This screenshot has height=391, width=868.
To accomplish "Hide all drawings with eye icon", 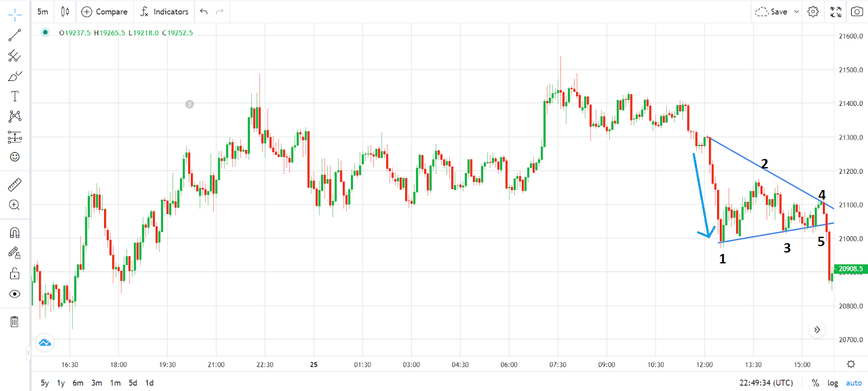I will [15, 294].
